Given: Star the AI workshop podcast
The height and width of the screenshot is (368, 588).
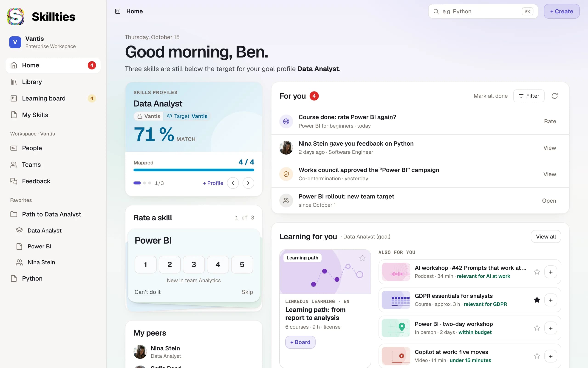Looking at the screenshot, I should point(537,272).
